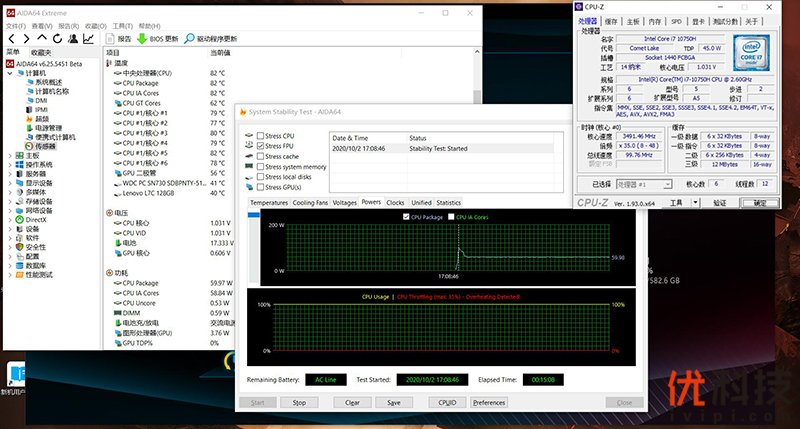This screenshot has height=429, width=800.
Task: Toggle the CPU IA Cores graph legend checkbox
Action: click(x=454, y=215)
